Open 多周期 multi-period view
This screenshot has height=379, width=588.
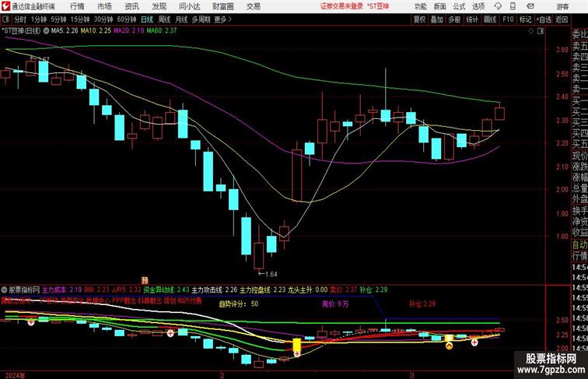pyautogui.click(x=201, y=19)
